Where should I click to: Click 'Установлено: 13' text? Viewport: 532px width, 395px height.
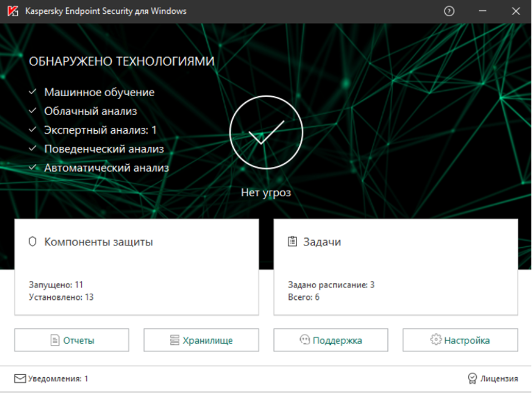pos(61,297)
